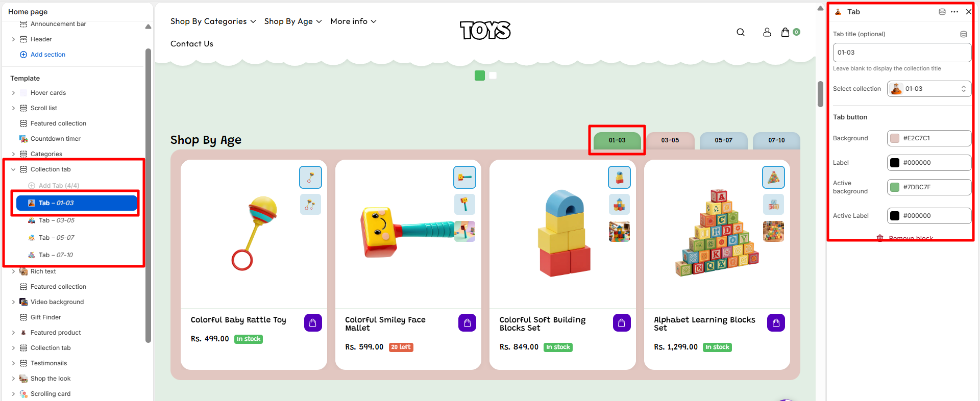Open Colorful Baby Rattle Toy product link
This screenshot has height=401, width=980.
tap(238, 320)
